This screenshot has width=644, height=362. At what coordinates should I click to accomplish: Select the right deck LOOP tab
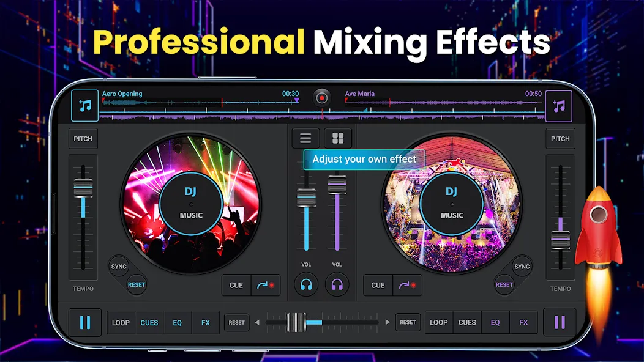[x=439, y=323]
